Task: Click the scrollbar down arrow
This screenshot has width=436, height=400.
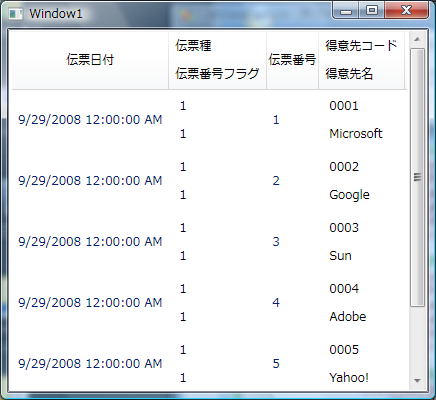Action: (417, 380)
